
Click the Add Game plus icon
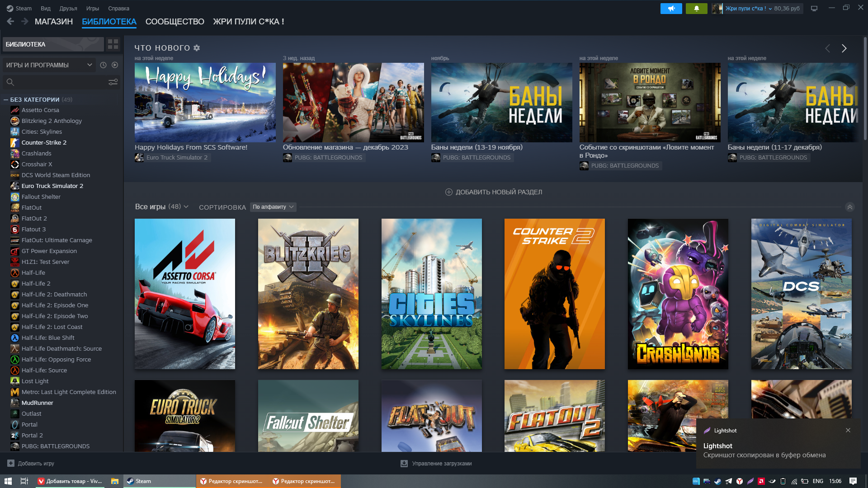coord(11,463)
